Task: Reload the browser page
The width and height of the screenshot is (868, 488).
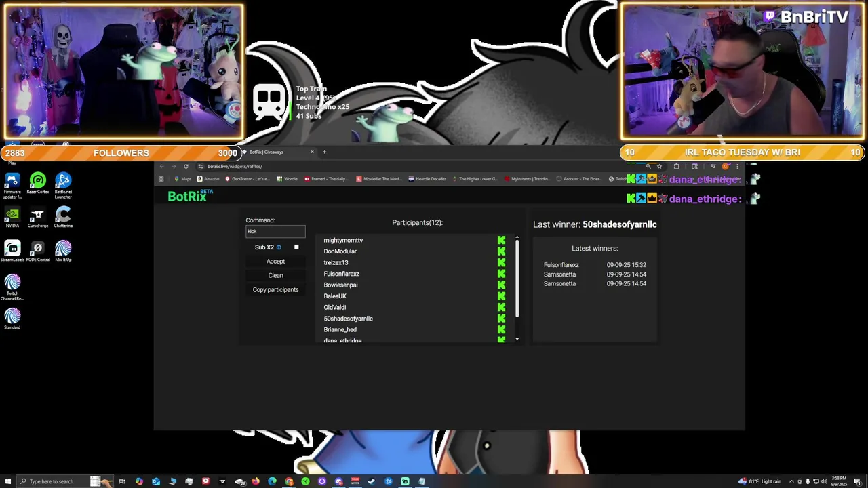Action: pyautogui.click(x=186, y=166)
